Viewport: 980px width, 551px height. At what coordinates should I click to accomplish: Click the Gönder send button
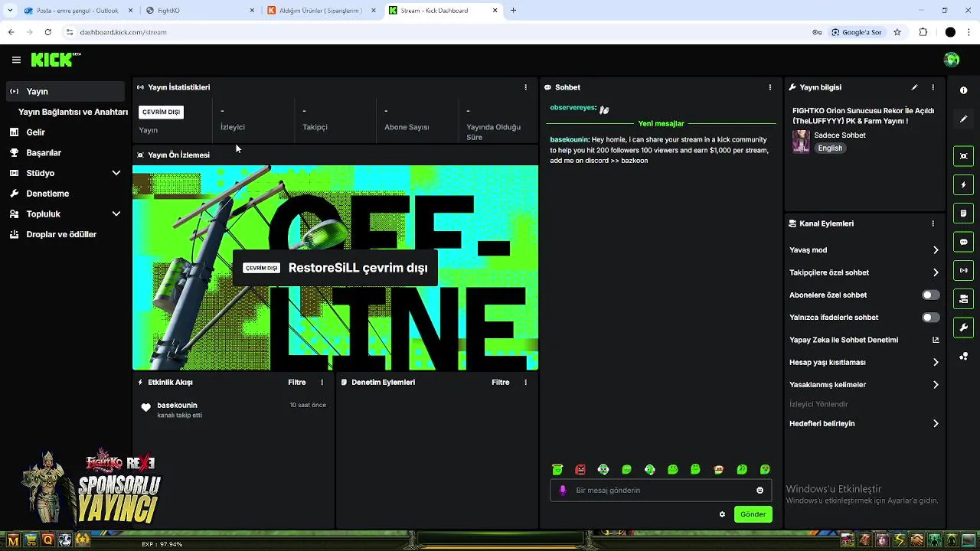coord(753,514)
